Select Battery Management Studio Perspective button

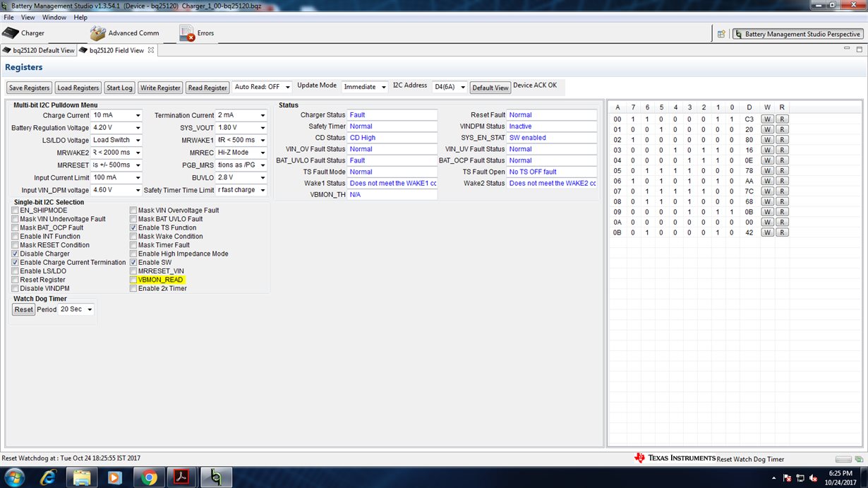point(797,34)
